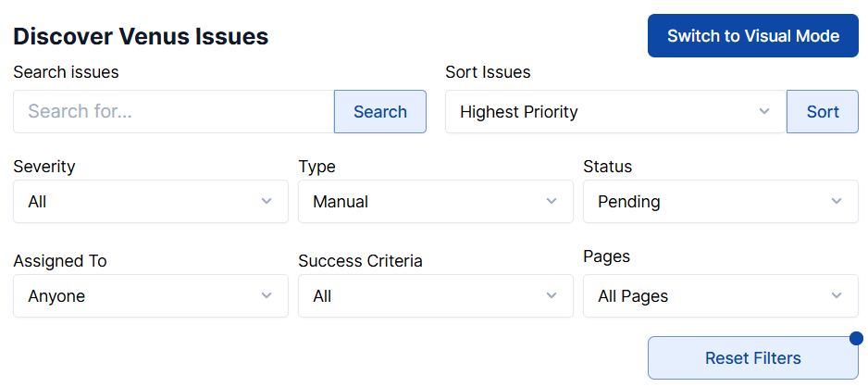Click the Search issues text field
Image resolution: width=868 pixels, height=387 pixels.
coord(173,112)
